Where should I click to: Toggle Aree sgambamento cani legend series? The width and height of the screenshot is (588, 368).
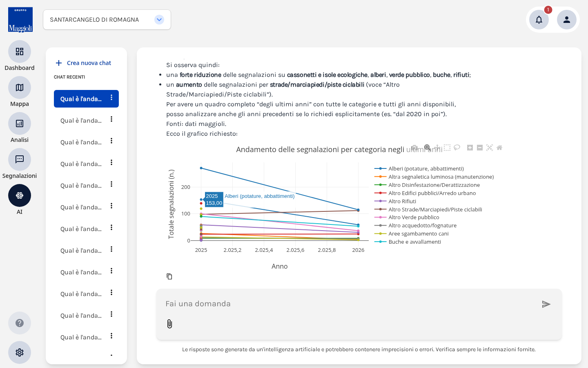[x=412, y=233]
